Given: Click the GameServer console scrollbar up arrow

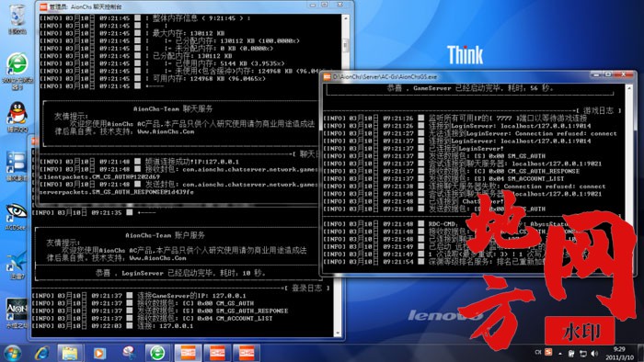Looking at the screenshot, I should pyautogui.click(x=628, y=88).
